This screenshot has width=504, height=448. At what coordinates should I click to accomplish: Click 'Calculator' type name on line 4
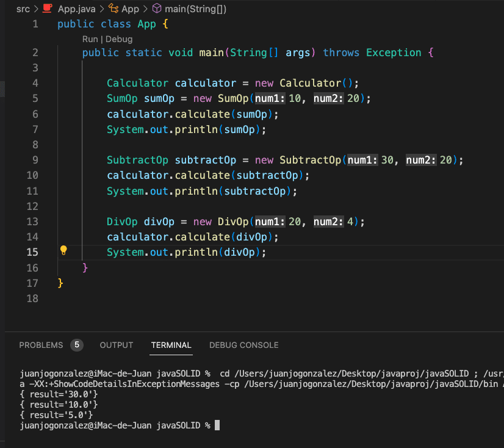(x=137, y=83)
